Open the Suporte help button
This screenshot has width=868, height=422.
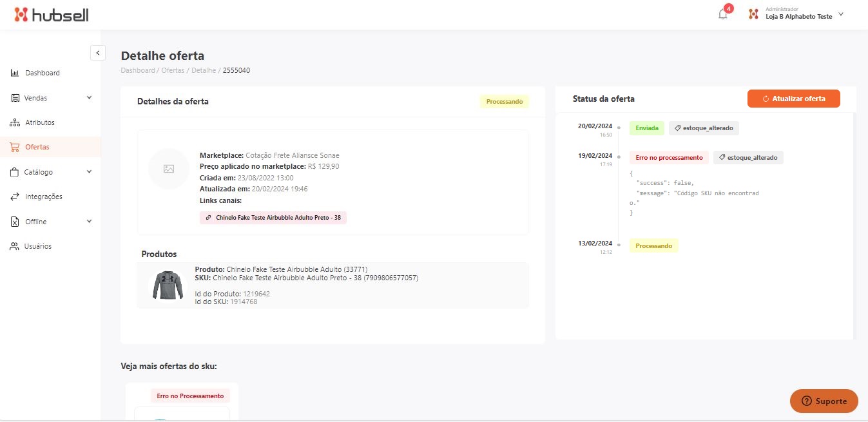824,401
